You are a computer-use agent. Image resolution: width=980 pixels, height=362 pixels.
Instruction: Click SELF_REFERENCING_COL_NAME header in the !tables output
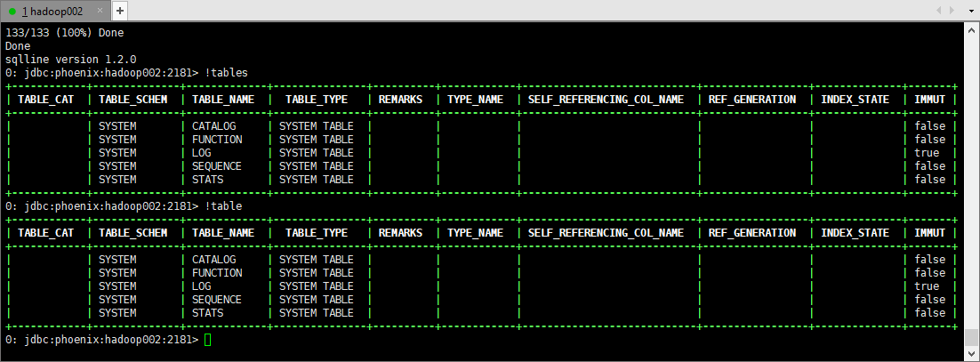[x=606, y=100]
